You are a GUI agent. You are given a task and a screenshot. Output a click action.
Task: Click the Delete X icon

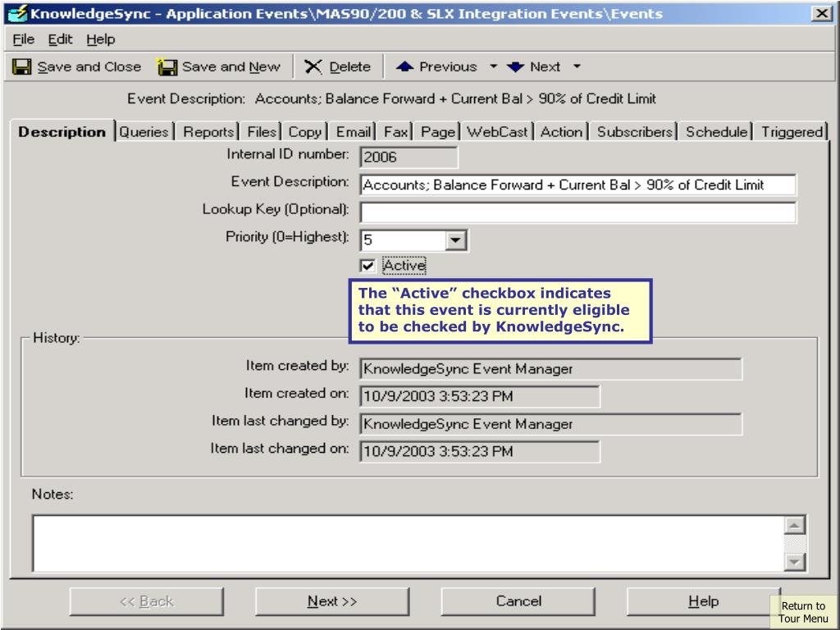tap(313, 67)
